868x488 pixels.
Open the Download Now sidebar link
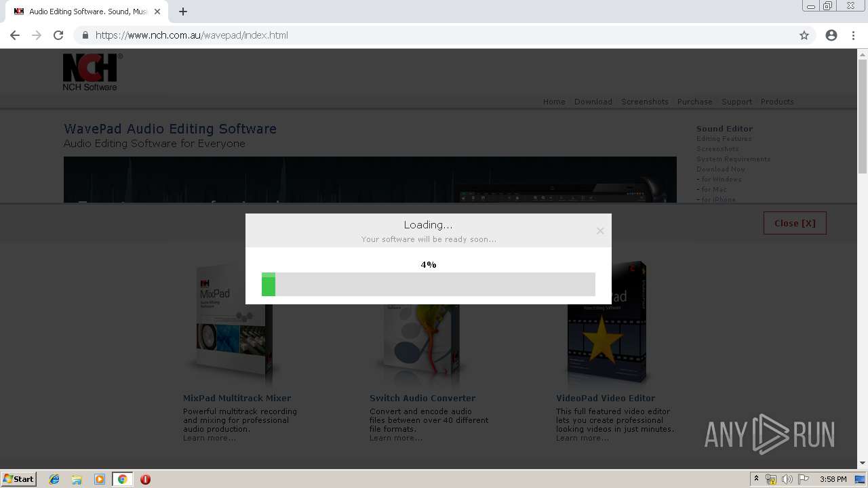(x=720, y=169)
